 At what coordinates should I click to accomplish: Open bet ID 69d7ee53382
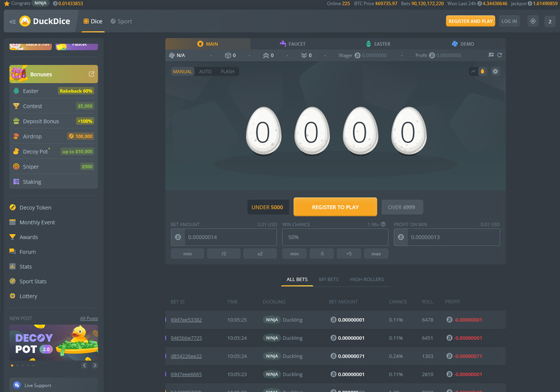186,320
